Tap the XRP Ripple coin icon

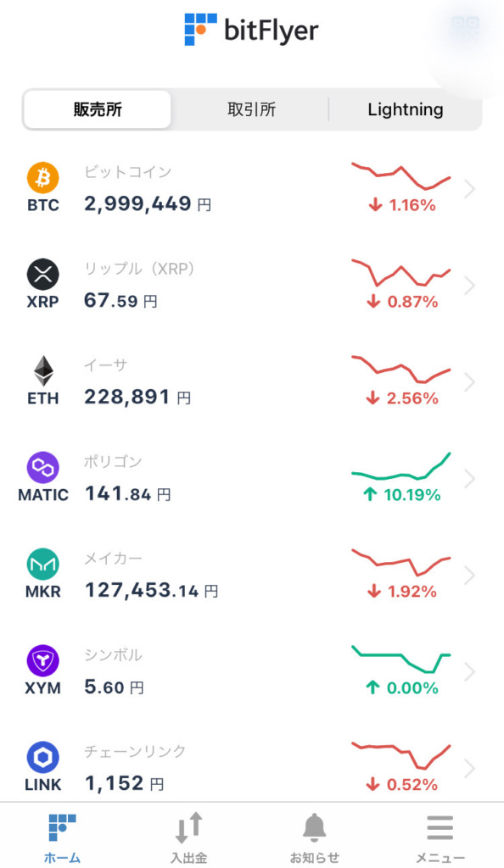[x=43, y=274]
